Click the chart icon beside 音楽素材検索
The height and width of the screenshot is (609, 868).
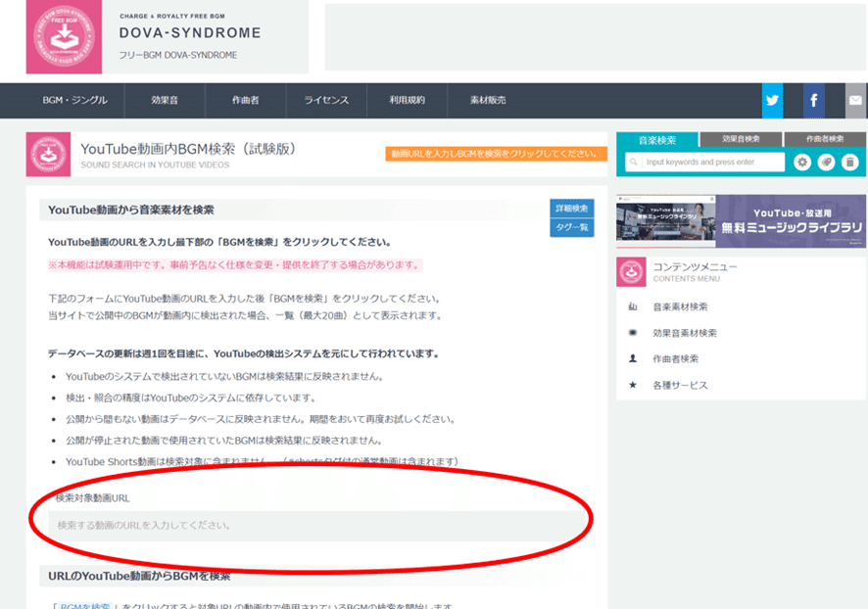click(x=633, y=306)
